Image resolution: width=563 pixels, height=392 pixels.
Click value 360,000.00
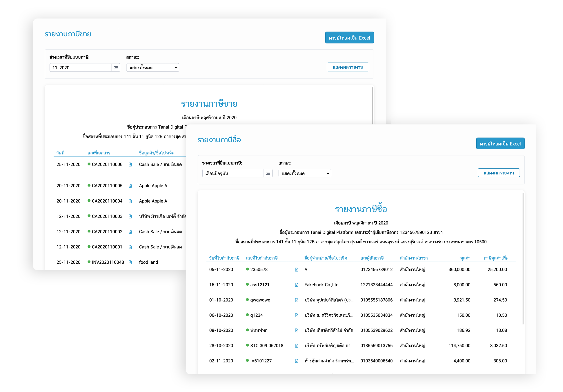pyautogui.click(x=459, y=270)
